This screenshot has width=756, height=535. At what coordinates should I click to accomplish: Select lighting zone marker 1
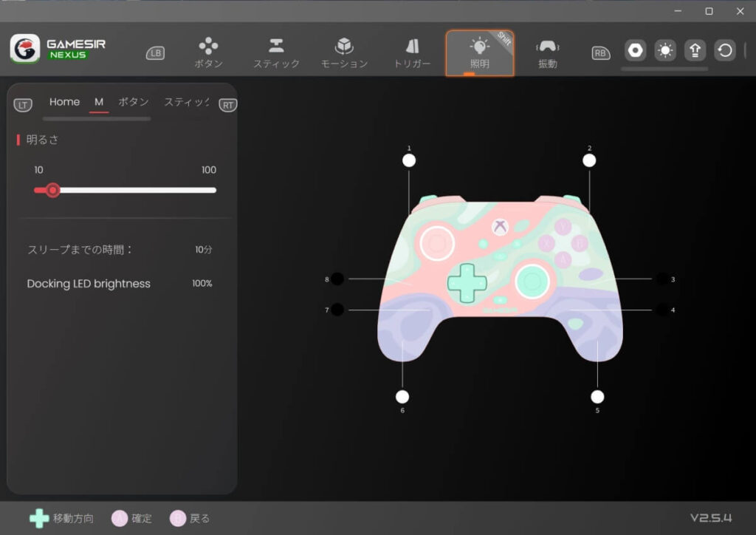[409, 160]
